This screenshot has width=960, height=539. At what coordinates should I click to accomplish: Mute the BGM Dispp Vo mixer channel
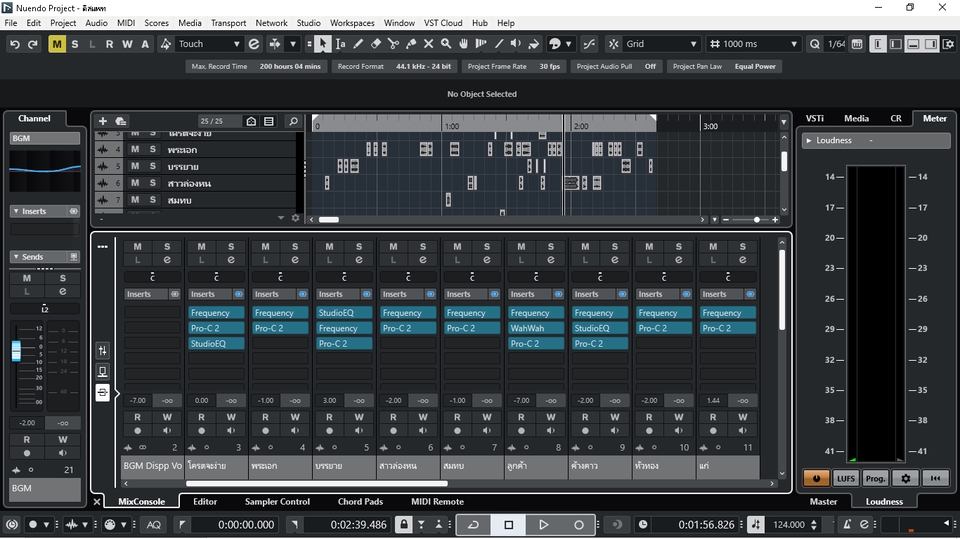(138, 246)
